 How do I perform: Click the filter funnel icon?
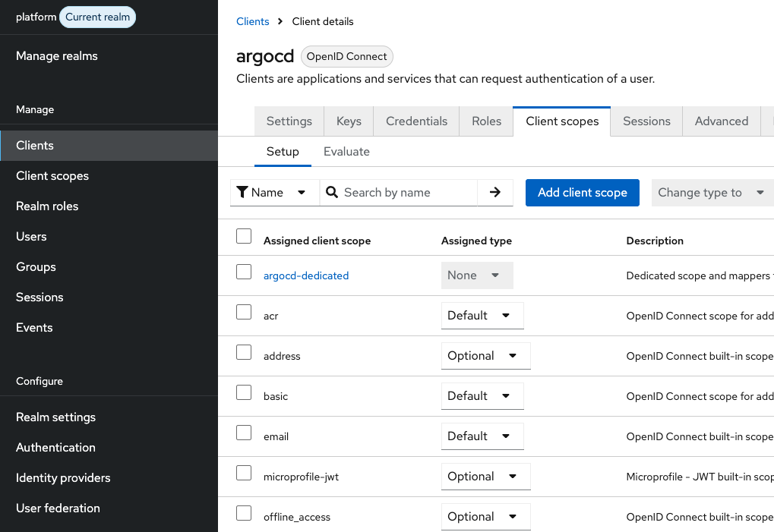[242, 193]
